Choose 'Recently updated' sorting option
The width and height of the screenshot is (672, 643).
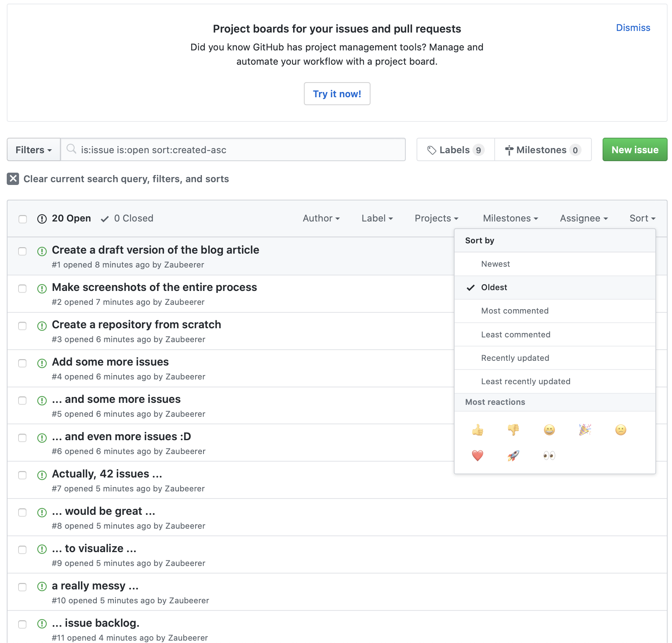click(515, 358)
